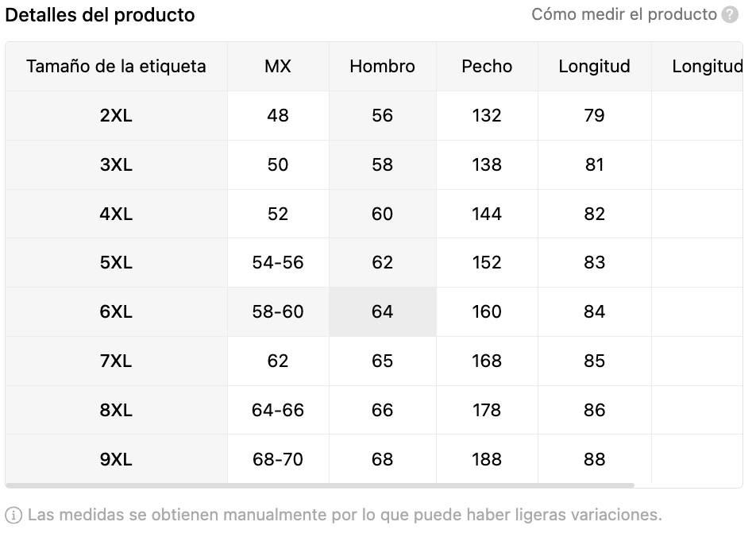Click the Detalles del producto heading
This screenshot has height=537, width=756.
100,15
